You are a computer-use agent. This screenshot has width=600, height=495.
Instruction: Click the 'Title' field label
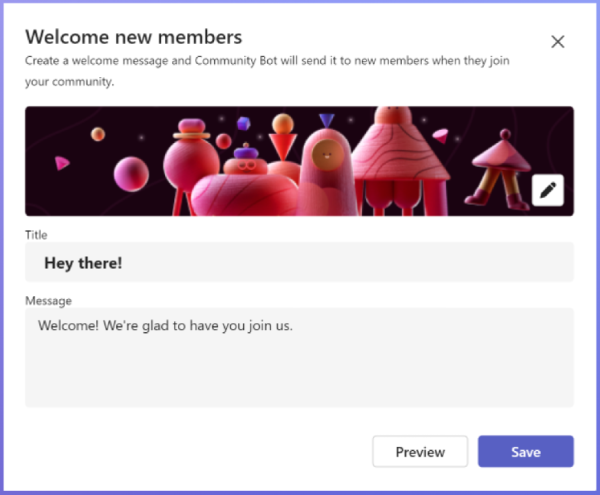36,235
